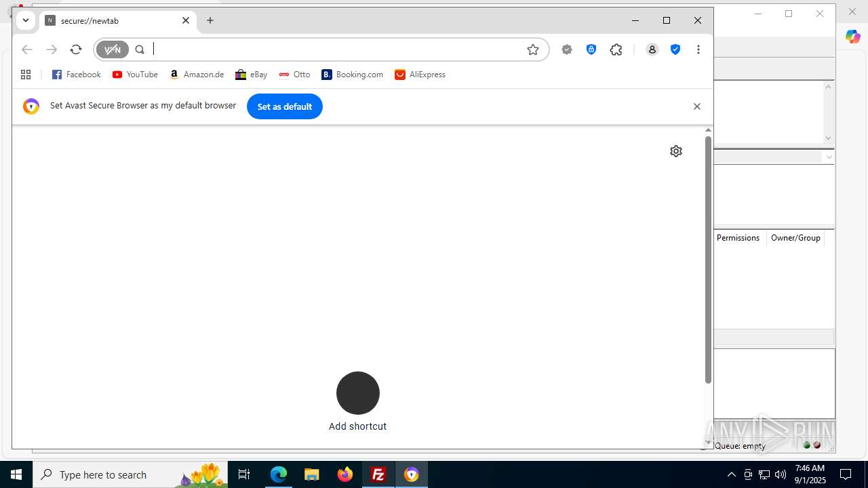Click the FileZilla log scroll up arrow

click(x=828, y=87)
